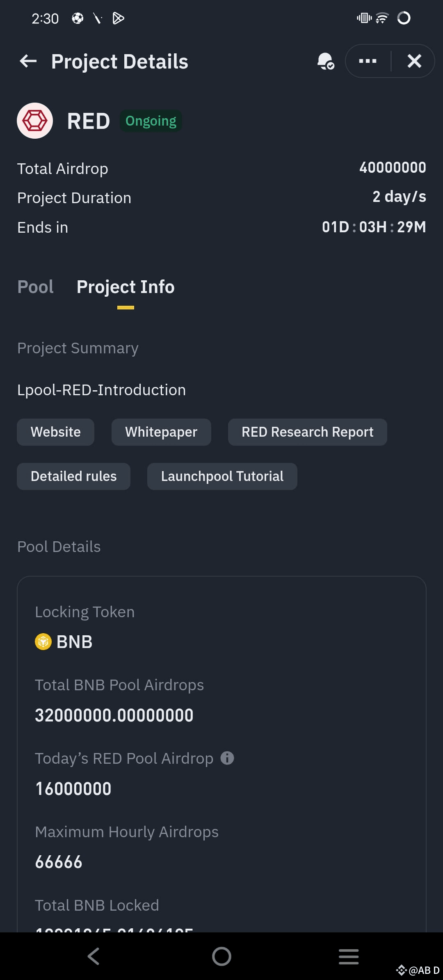The width and height of the screenshot is (443, 980).
Task: Open the Website link
Action: click(x=56, y=432)
